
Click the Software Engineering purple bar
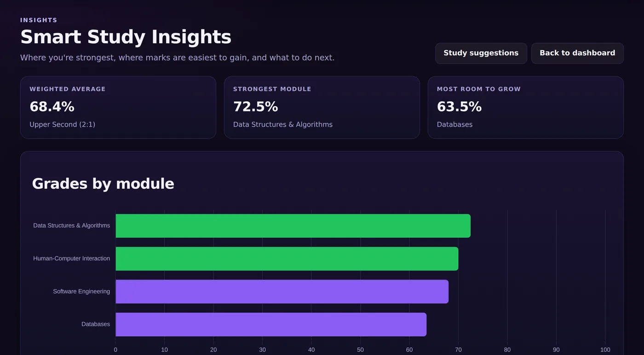click(282, 291)
